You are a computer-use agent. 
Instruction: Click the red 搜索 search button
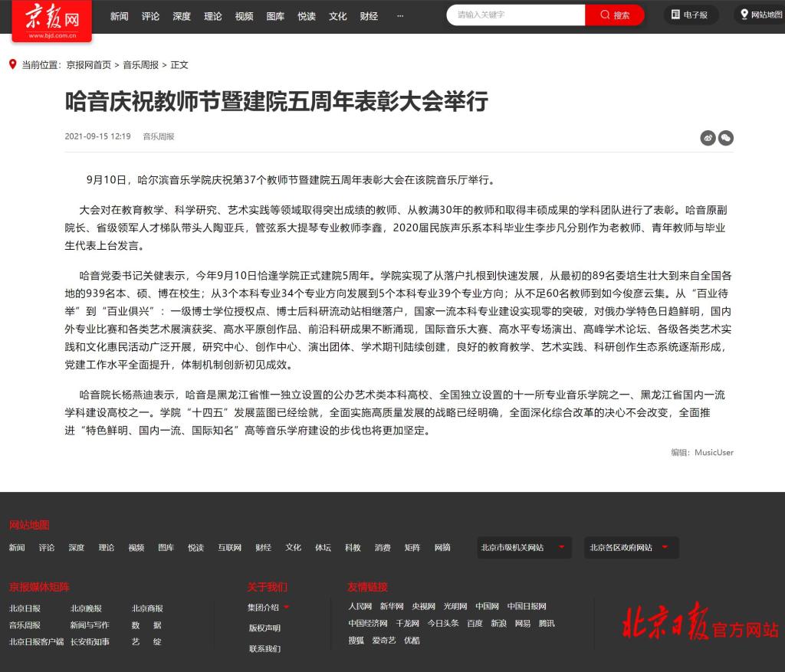tap(614, 15)
